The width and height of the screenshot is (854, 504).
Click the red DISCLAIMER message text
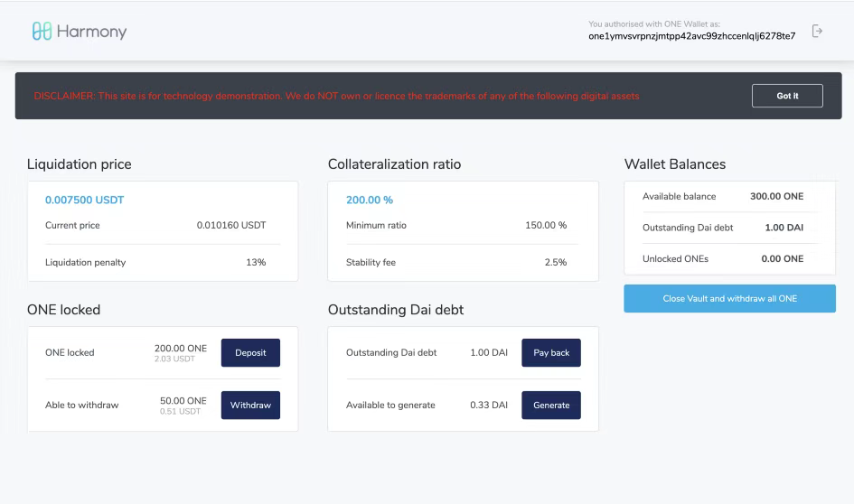[x=336, y=96]
